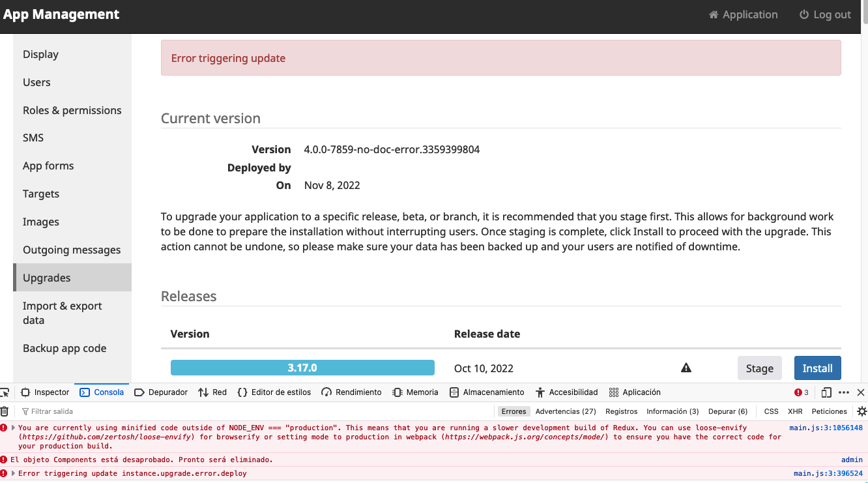Open the DevTools more-options (…) menu
868x483 pixels.
coord(843,392)
